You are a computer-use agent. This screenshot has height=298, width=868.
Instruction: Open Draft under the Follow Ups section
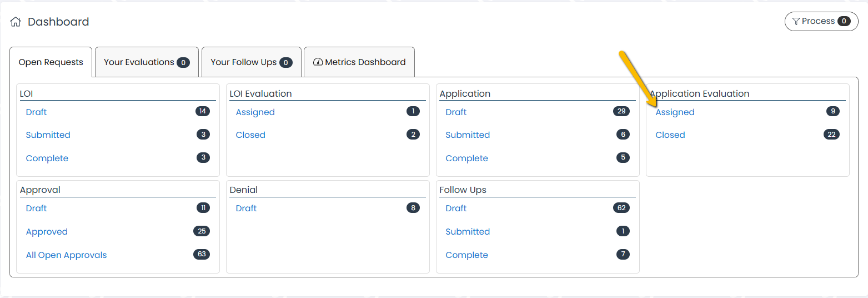pyautogui.click(x=456, y=208)
